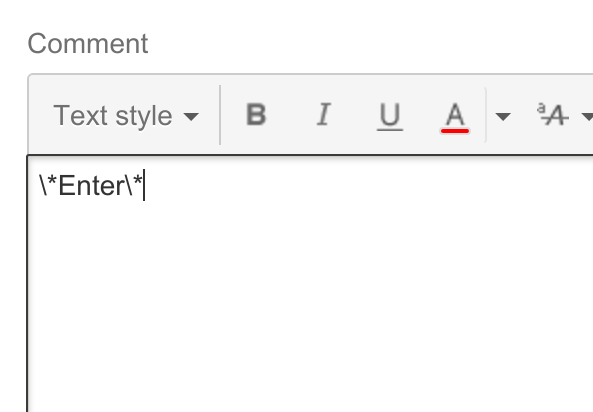
Task: Focus the empty space below the typed text
Action: tap(310, 303)
